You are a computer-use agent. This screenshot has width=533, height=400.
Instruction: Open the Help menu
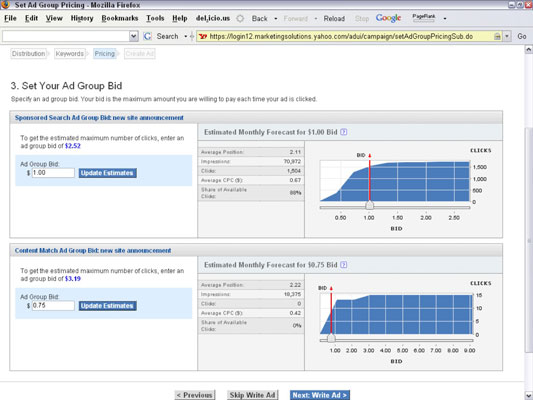point(179,18)
